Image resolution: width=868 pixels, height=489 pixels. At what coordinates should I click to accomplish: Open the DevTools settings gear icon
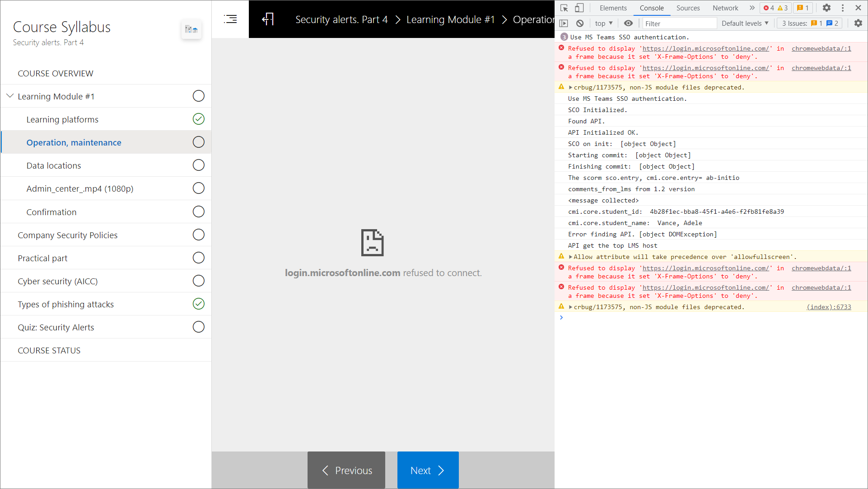tap(826, 8)
